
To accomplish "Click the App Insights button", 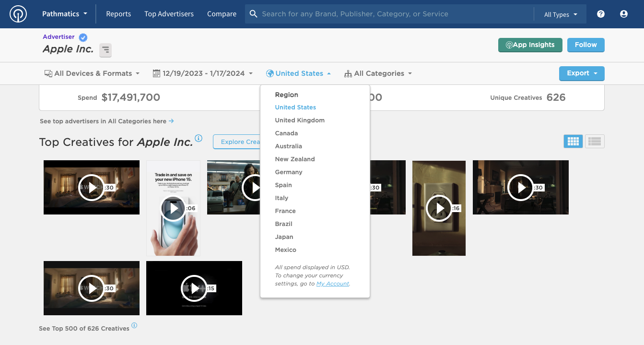I will pos(530,45).
